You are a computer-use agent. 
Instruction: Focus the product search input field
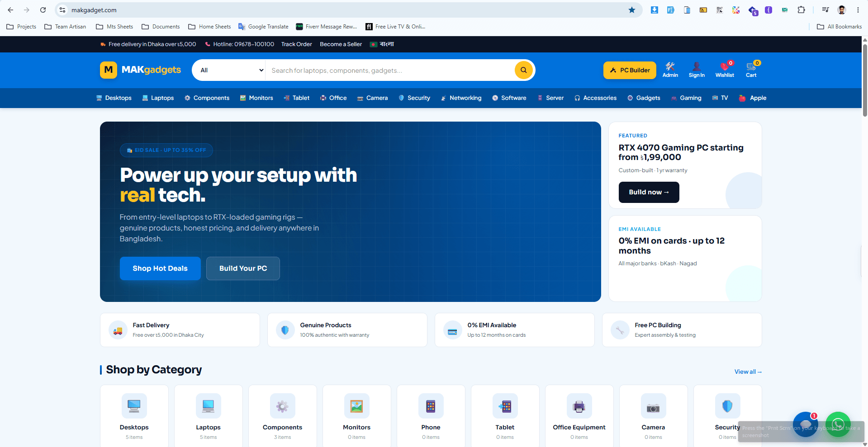(390, 70)
